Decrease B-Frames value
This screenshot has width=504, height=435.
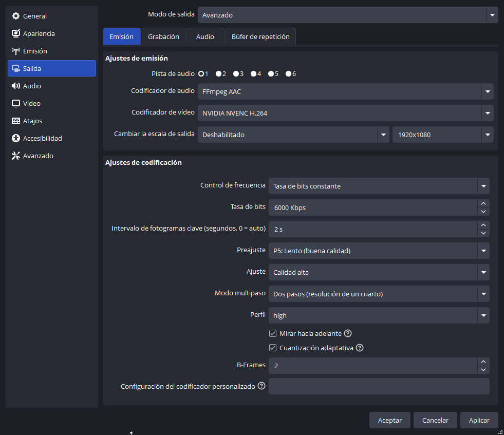tap(483, 369)
